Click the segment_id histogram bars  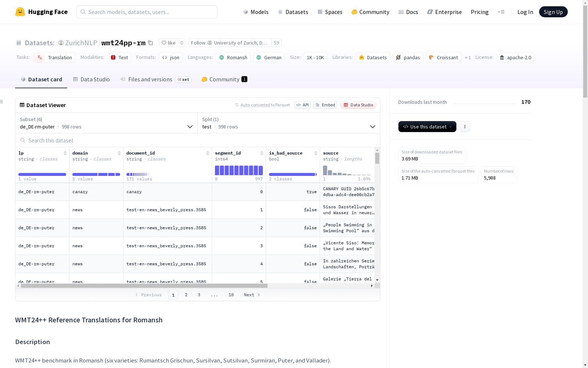(x=239, y=170)
